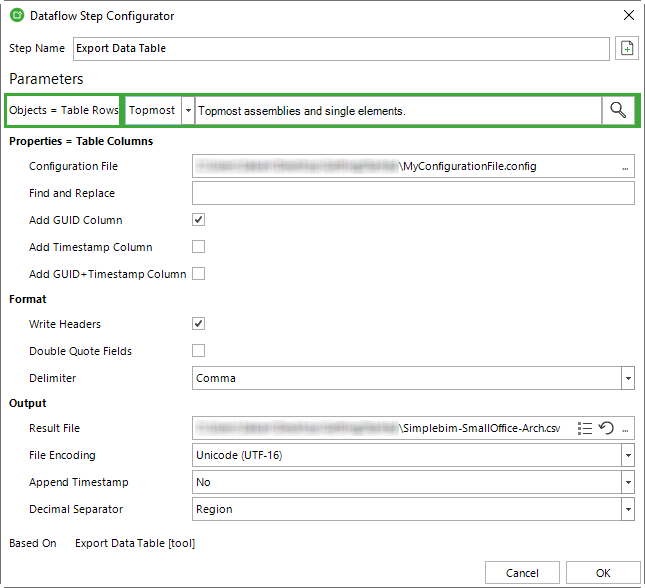Image resolution: width=645 pixels, height=588 pixels.
Task: Click the Format section heading
Action: [x=28, y=299]
